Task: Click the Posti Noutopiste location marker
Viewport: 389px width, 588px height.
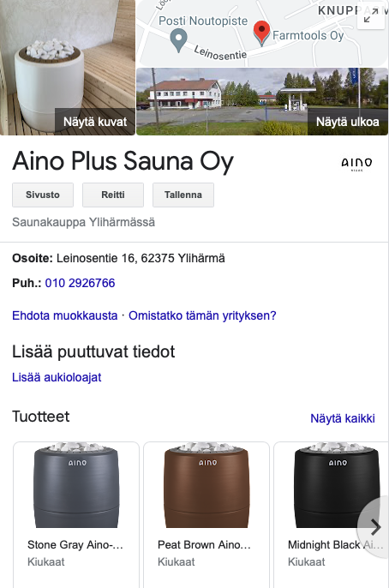Action: 179,39
